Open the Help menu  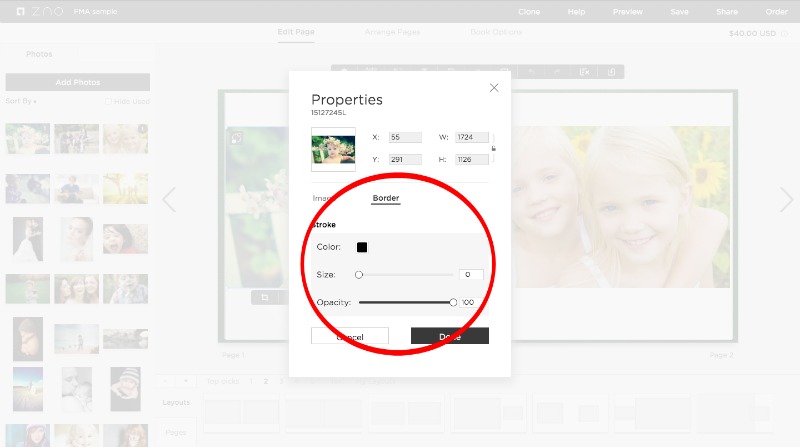(x=577, y=12)
